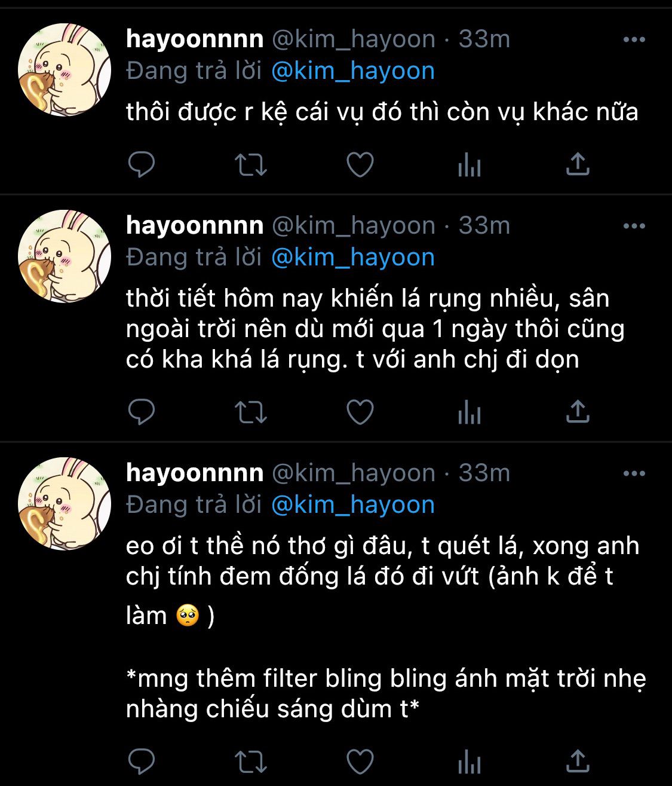View analytics of the first tweet
Viewport: 672px width, 786px height.
[469, 165]
